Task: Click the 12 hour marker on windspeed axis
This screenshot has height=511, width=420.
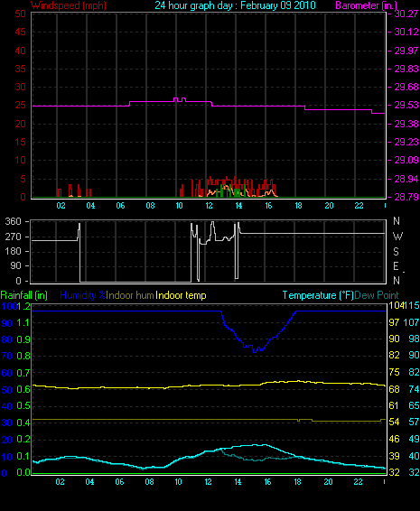Action: (209, 206)
